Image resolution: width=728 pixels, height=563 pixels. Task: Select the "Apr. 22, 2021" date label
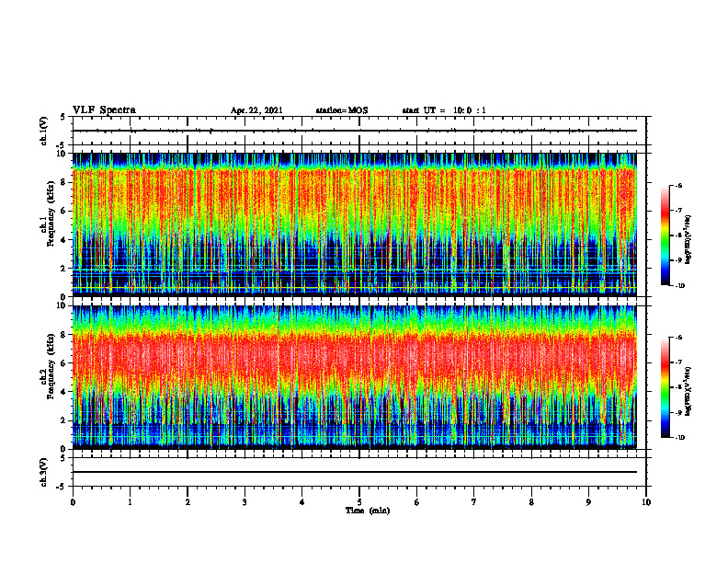(256, 110)
